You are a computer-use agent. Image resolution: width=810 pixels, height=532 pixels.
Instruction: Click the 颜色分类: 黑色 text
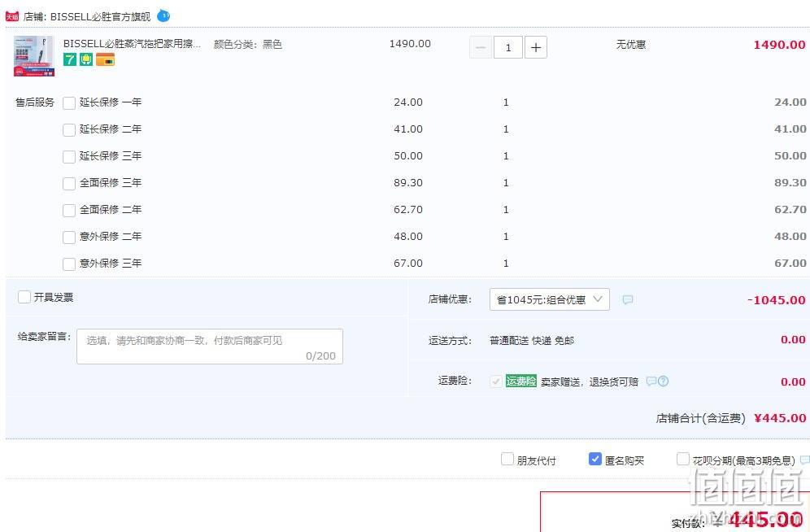[248, 45]
